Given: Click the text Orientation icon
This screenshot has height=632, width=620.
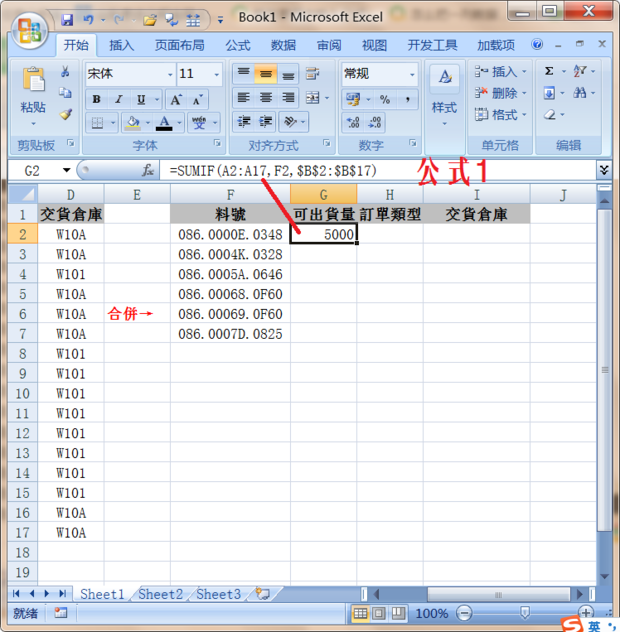Looking at the screenshot, I should coord(290,122).
